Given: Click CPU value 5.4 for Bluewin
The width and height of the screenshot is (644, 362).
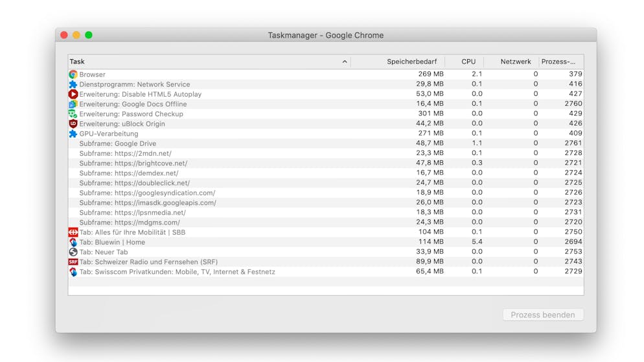Looking at the screenshot, I should (477, 242).
